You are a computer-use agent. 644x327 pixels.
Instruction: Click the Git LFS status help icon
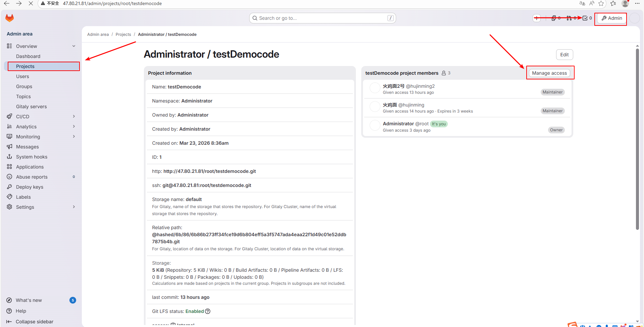pos(208,311)
